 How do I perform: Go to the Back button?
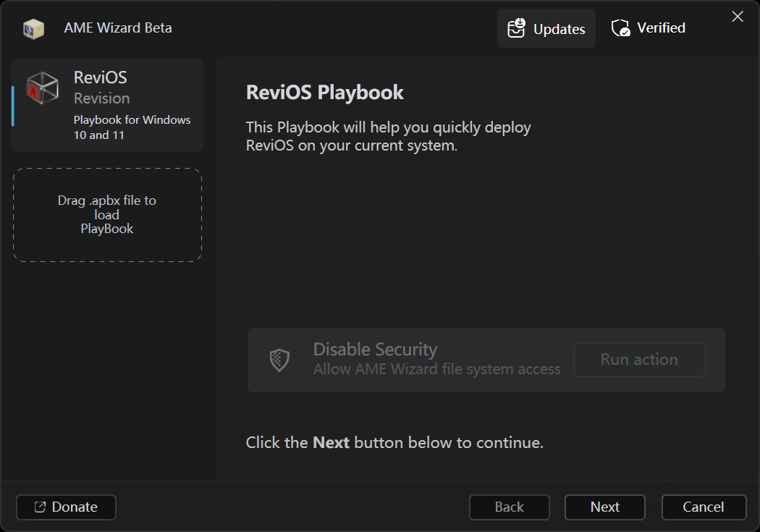[509, 507]
